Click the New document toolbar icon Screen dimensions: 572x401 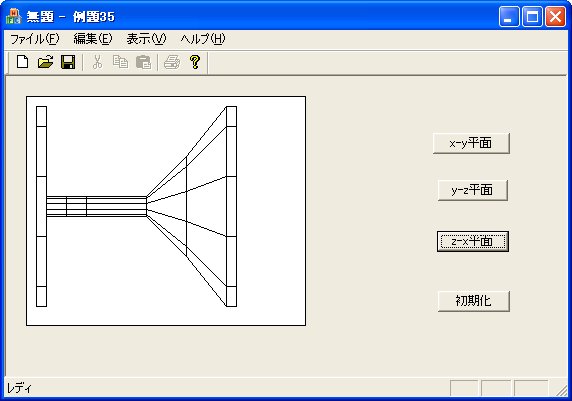pos(23,62)
